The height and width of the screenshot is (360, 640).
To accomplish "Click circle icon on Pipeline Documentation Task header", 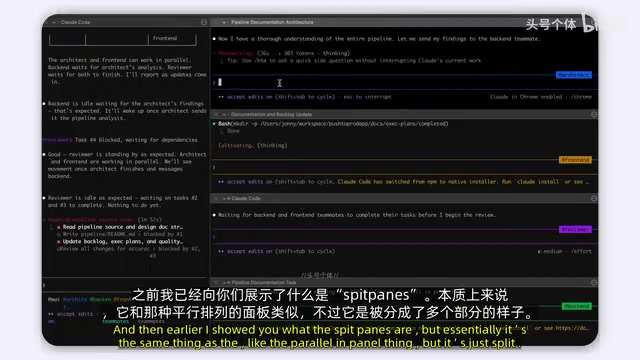I will pos(594,282).
